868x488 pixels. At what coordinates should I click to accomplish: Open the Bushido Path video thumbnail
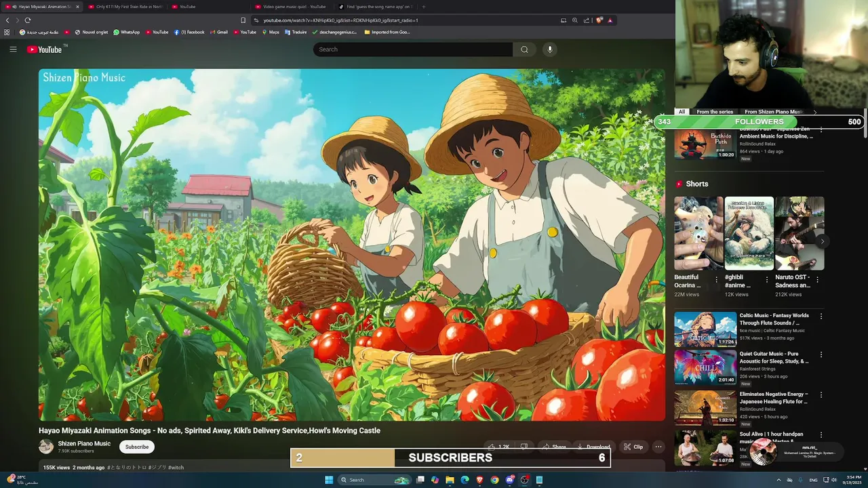pos(705,144)
